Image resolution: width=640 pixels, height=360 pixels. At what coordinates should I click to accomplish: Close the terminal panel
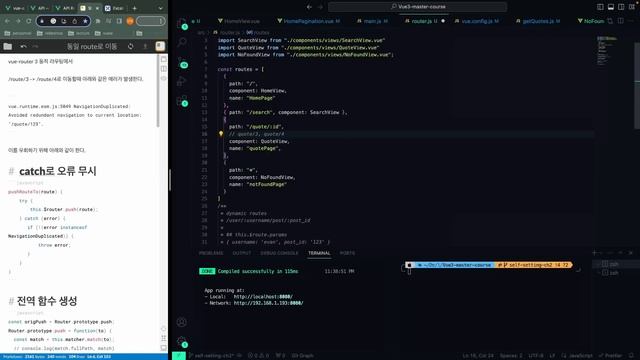(x=631, y=253)
